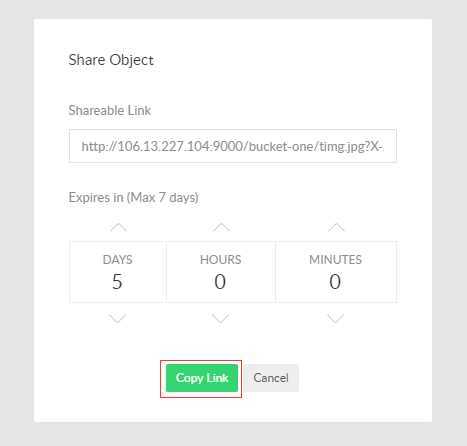This screenshot has height=446, width=467.
Task: Increase the hours value with up chevron
Action: [221, 227]
